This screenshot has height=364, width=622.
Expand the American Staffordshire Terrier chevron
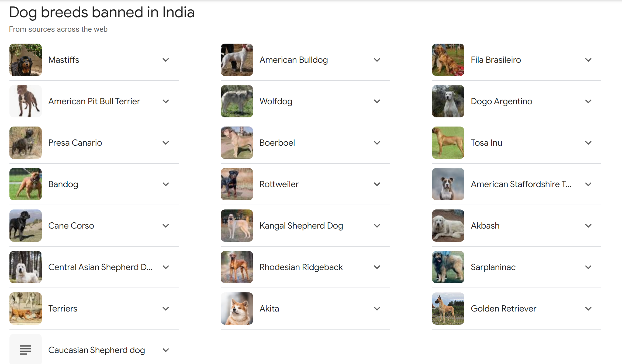click(x=588, y=184)
